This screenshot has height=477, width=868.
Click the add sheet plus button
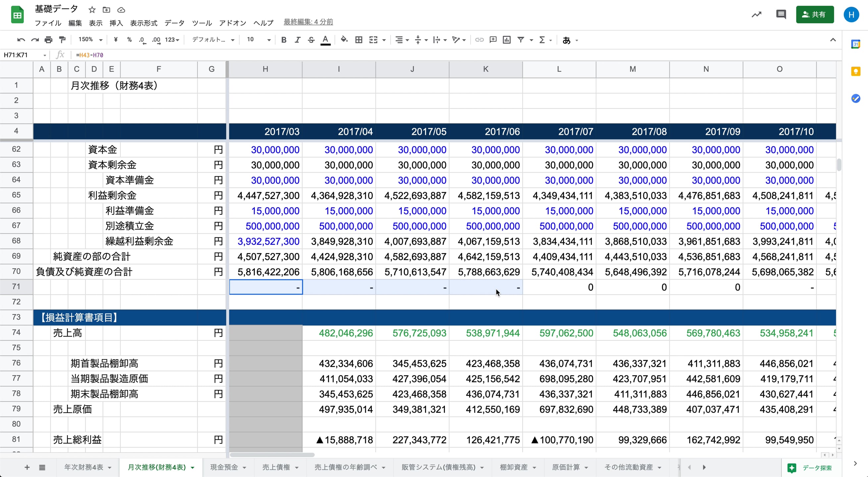coord(27,467)
